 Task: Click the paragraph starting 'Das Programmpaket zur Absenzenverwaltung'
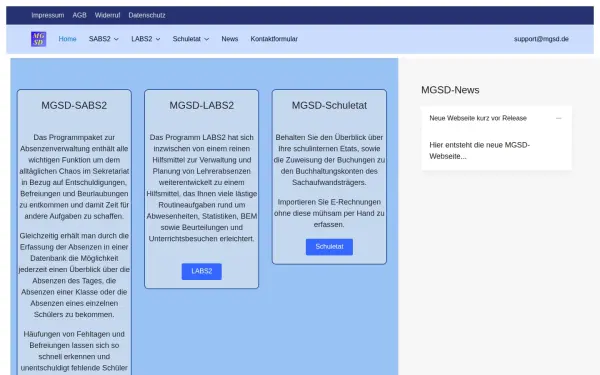[74, 177]
